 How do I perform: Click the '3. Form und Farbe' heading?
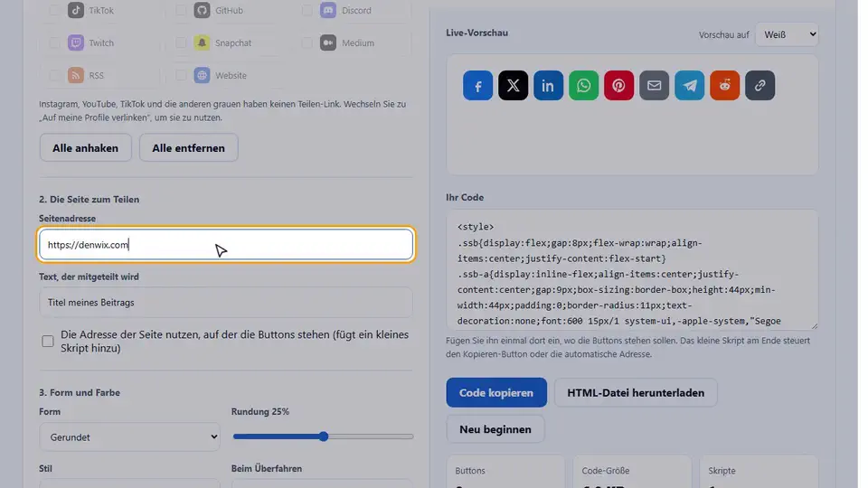click(x=80, y=392)
